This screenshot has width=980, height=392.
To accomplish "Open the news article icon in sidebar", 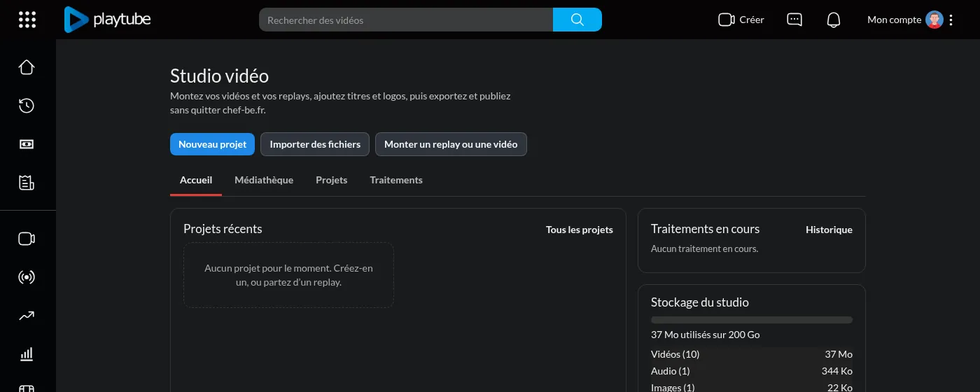I will tap(27, 183).
